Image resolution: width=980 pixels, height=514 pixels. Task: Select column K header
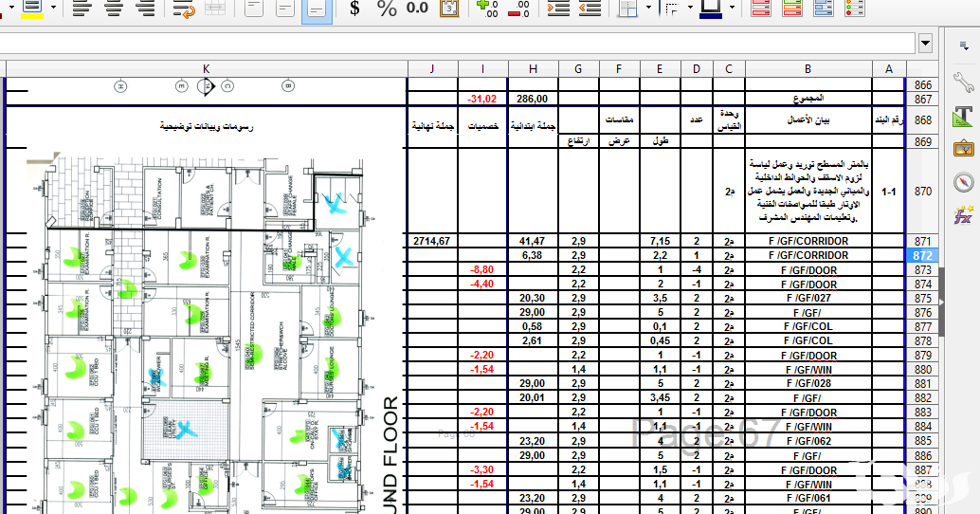coord(206,68)
